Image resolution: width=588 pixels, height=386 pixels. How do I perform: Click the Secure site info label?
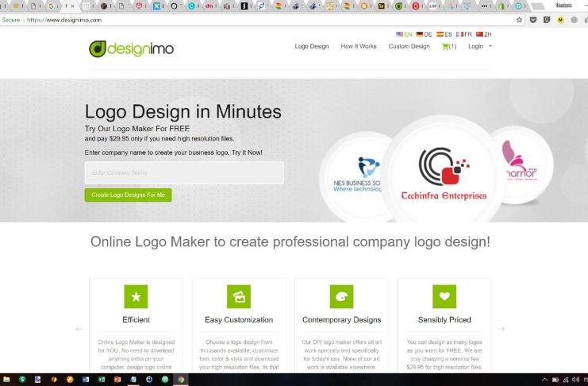11,20
